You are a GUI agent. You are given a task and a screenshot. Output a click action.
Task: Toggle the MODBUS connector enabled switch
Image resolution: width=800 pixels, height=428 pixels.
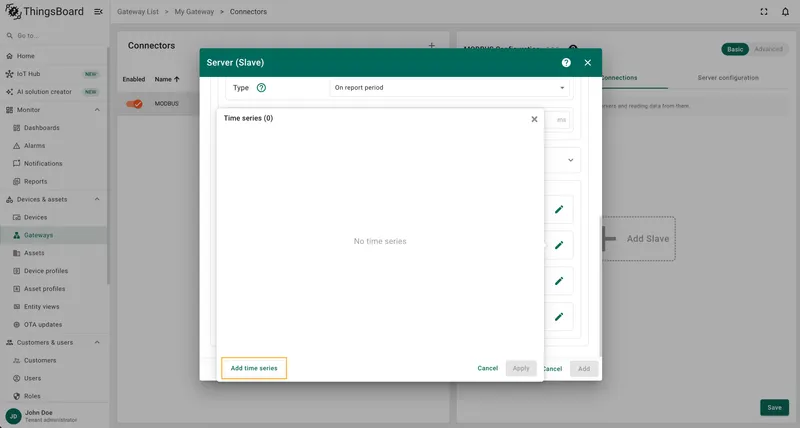point(134,104)
